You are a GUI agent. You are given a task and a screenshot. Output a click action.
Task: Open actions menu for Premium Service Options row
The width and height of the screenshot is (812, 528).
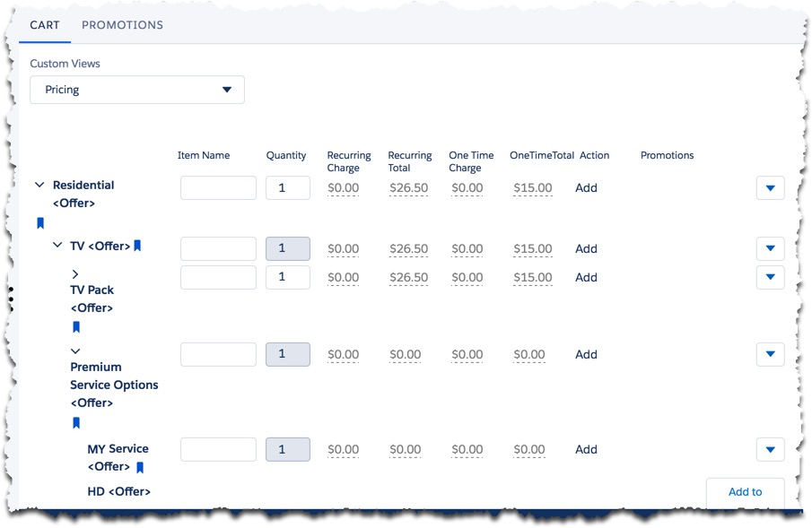[770, 354]
